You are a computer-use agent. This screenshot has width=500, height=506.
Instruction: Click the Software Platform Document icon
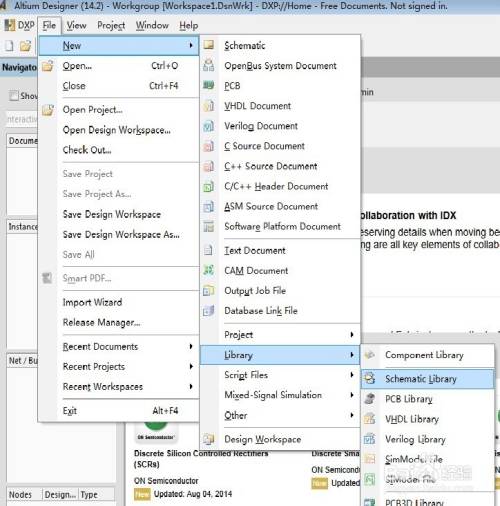[209, 226]
